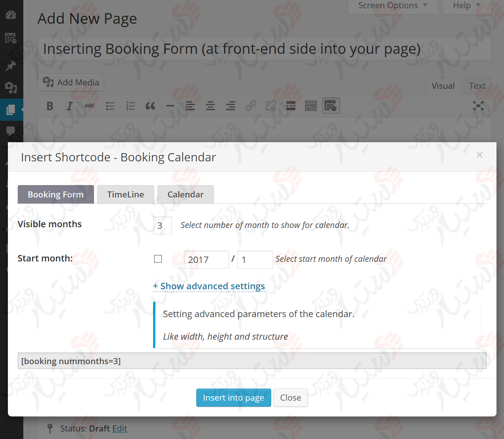Image resolution: width=504 pixels, height=439 pixels.
Task: Click the Close button in the dialog
Action: click(x=291, y=398)
